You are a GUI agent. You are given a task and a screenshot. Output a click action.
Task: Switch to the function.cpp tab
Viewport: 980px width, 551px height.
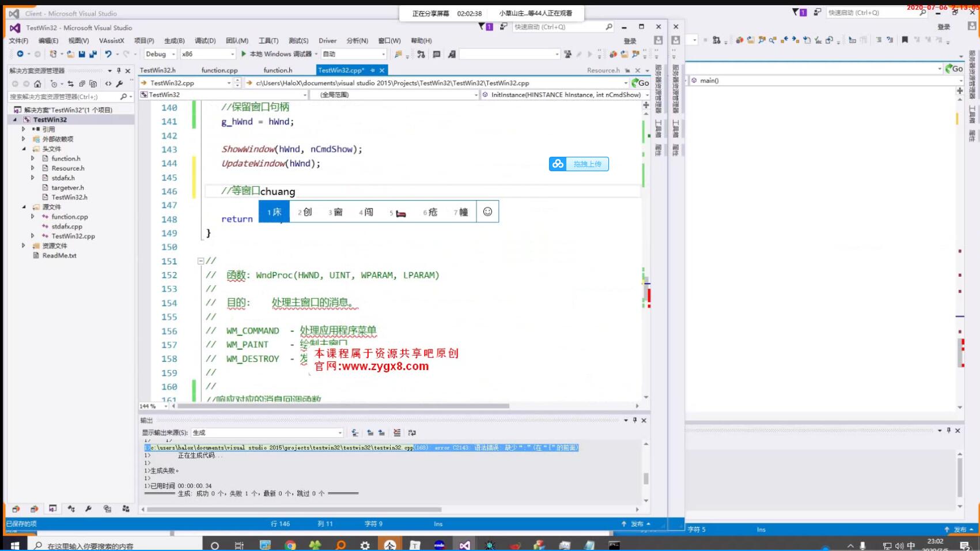[x=220, y=70]
